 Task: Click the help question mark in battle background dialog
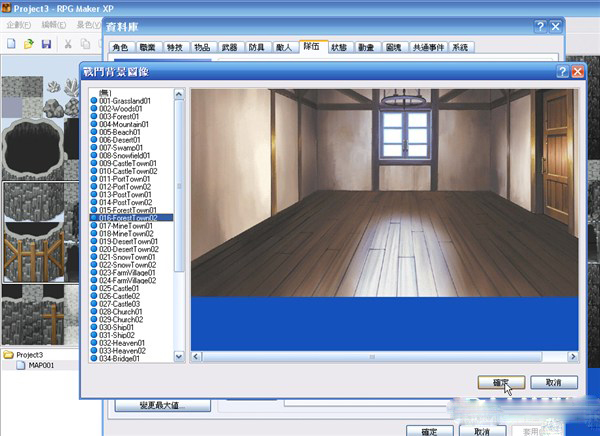coord(562,72)
